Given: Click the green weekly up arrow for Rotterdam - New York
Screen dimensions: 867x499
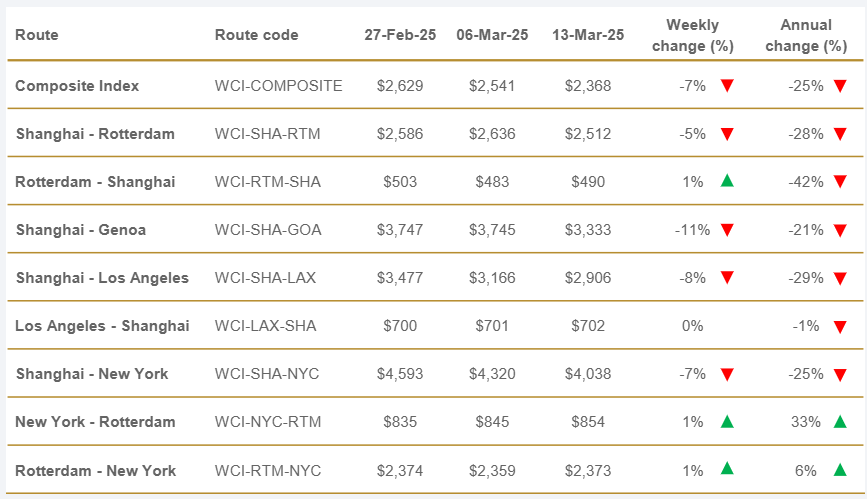Looking at the screenshot, I should 727,468.
